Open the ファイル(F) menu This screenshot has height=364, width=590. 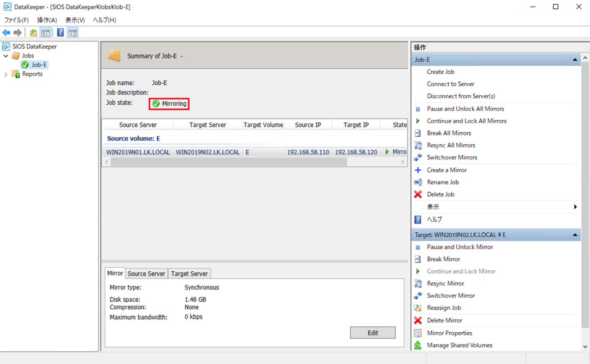17,20
